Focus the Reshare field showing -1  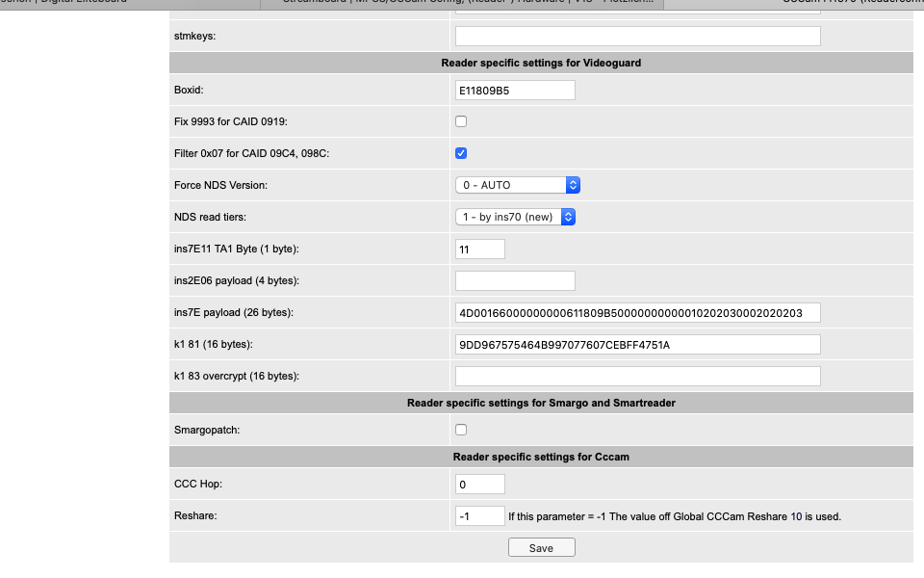click(x=479, y=516)
